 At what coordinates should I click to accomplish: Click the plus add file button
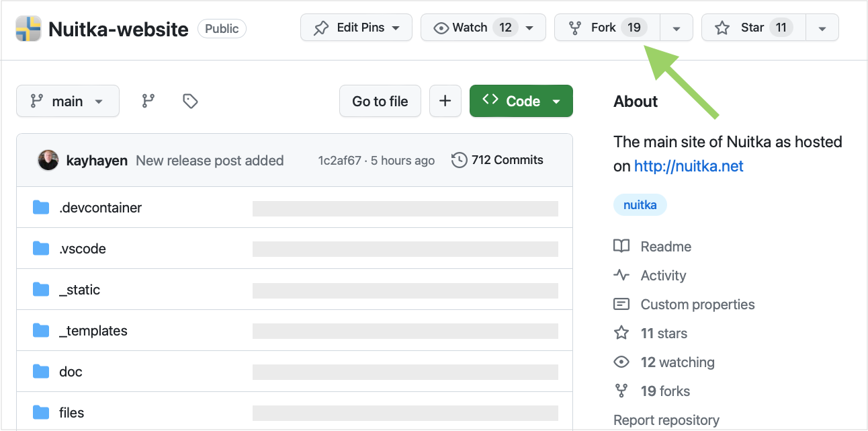(x=445, y=101)
